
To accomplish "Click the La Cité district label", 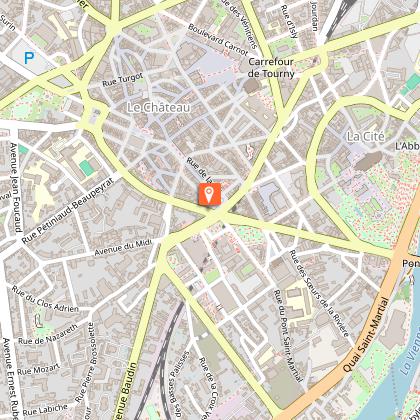I will point(366,136).
